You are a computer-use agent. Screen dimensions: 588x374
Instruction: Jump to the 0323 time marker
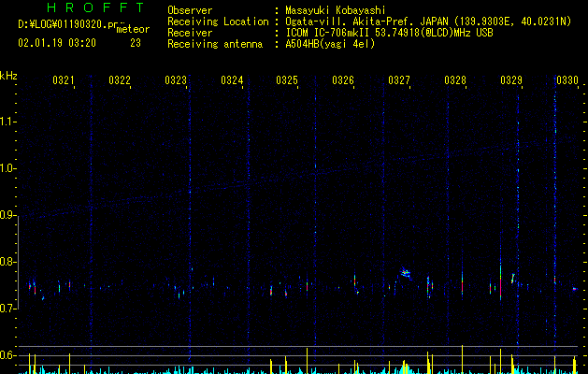click(x=176, y=79)
